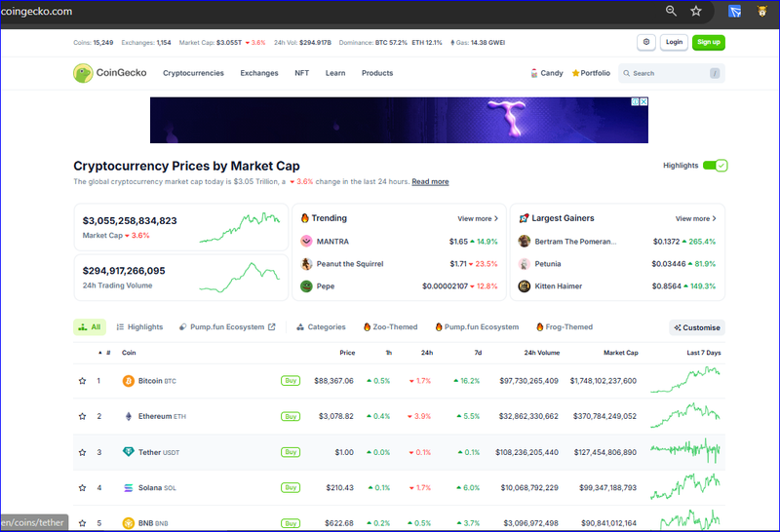
Task: Click the Buy button for Solana
Action: coord(291,488)
